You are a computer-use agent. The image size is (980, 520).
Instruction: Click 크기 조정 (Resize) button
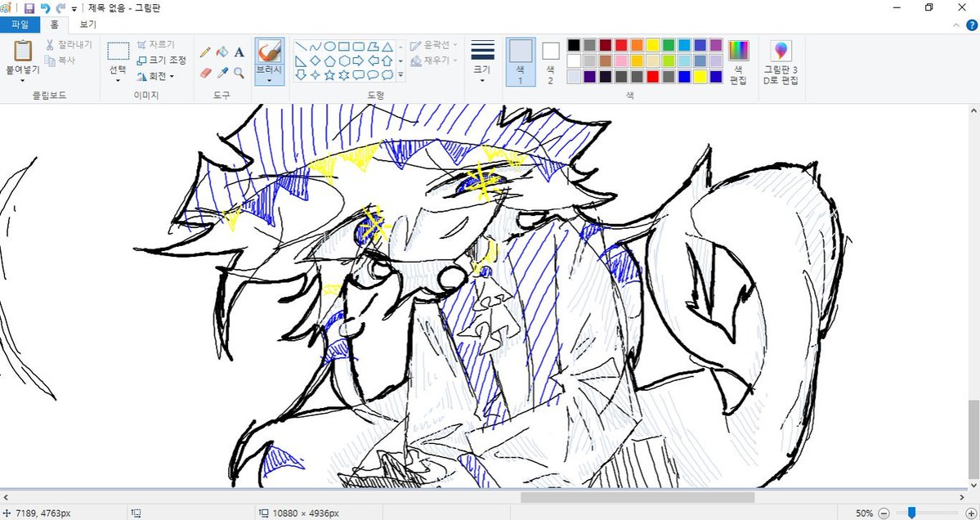pyautogui.click(x=161, y=61)
